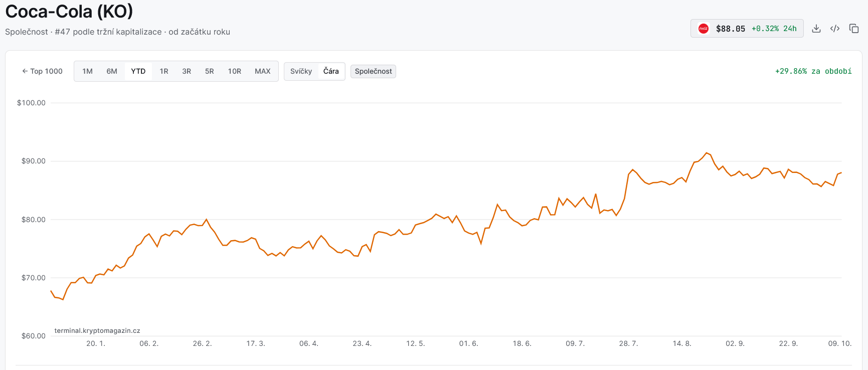
Task: Switch to the 1R time range
Action: (x=164, y=71)
